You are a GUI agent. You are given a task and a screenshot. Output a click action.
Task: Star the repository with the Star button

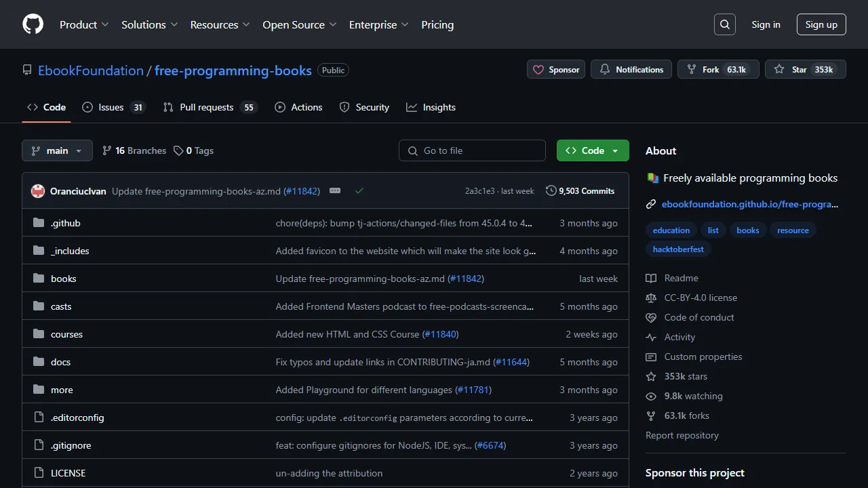[x=806, y=69]
